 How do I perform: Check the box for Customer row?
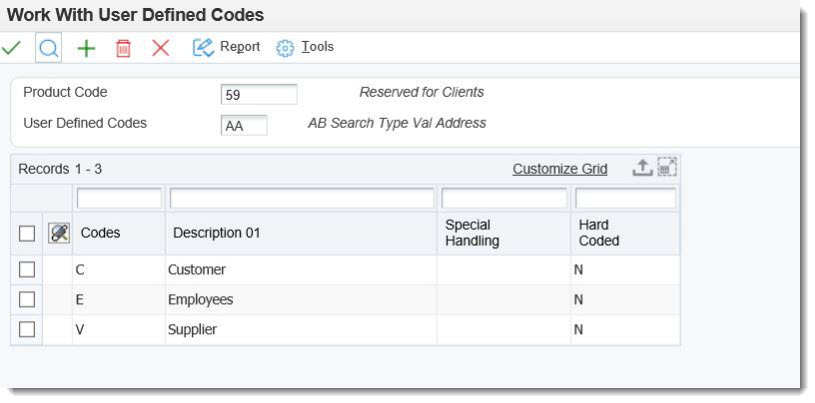click(x=27, y=270)
